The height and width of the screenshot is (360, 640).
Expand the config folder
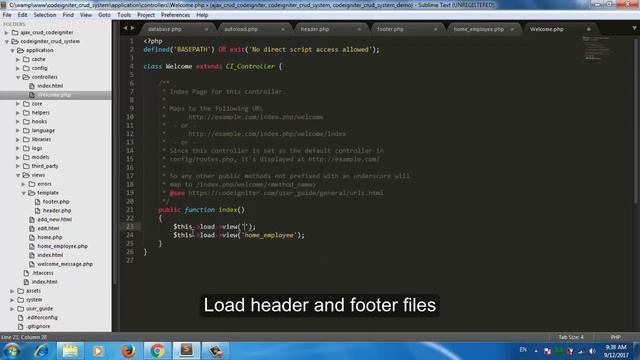(x=18, y=69)
